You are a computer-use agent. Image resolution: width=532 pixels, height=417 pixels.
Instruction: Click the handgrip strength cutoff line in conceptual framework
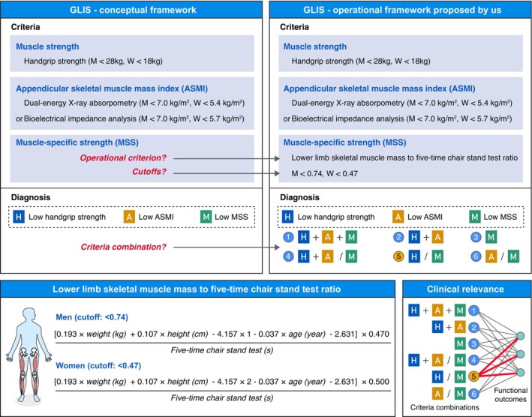[93, 61]
